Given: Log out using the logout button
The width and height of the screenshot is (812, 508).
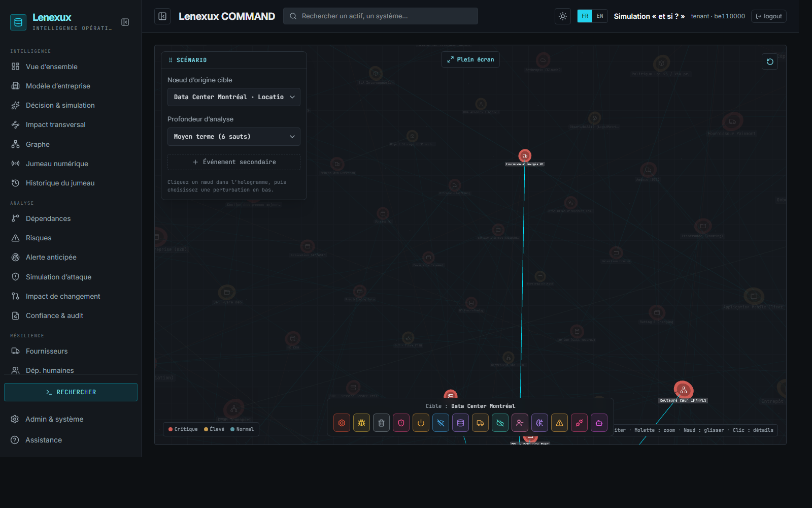Looking at the screenshot, I should coord(769,16).
